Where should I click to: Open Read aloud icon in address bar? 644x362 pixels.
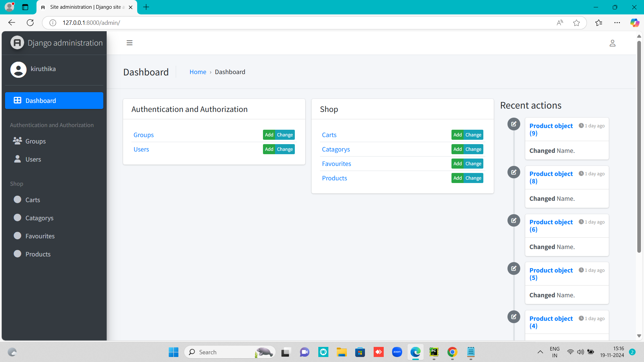tap(559, 23)
